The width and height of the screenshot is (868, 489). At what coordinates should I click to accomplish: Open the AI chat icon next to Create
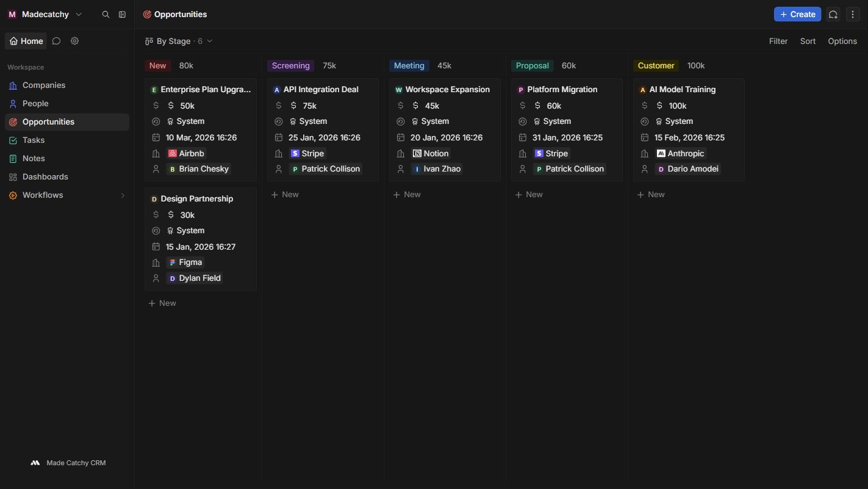tap(833, 14)
